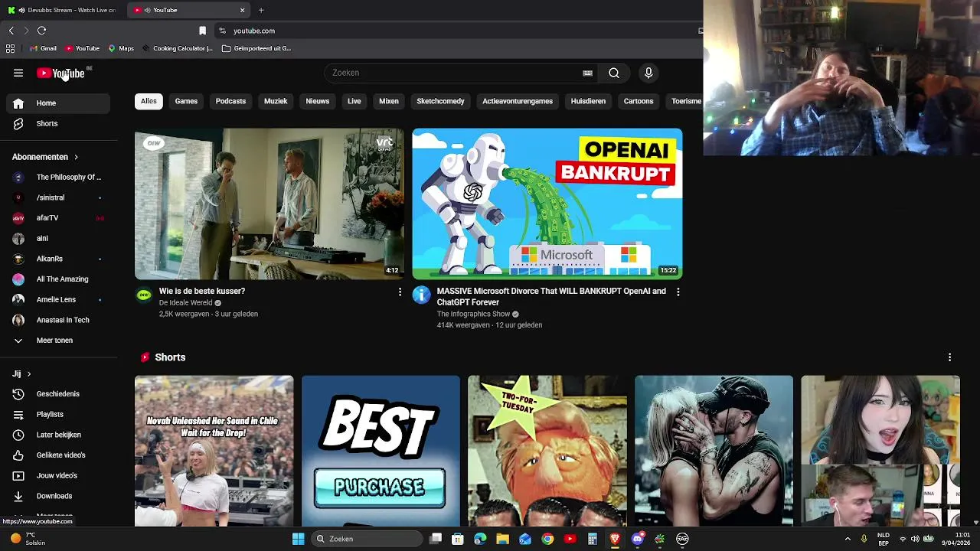Open the Maps bookmark

(121, 48)
